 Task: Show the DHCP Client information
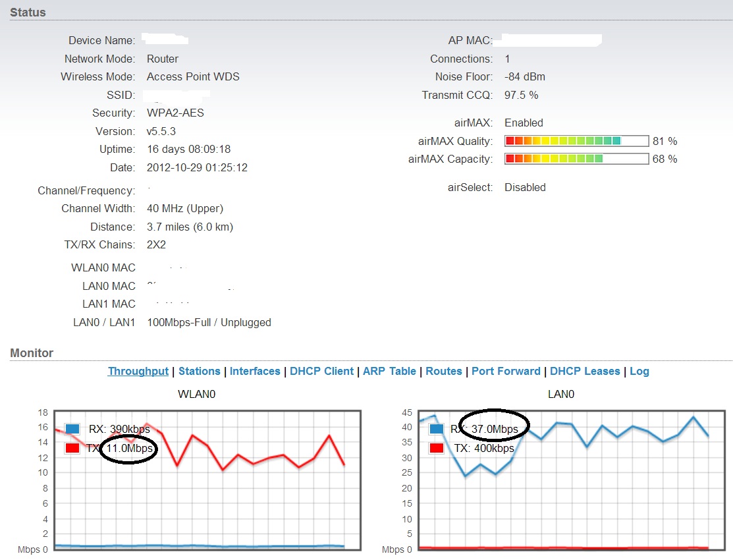(x=321, y=371)
